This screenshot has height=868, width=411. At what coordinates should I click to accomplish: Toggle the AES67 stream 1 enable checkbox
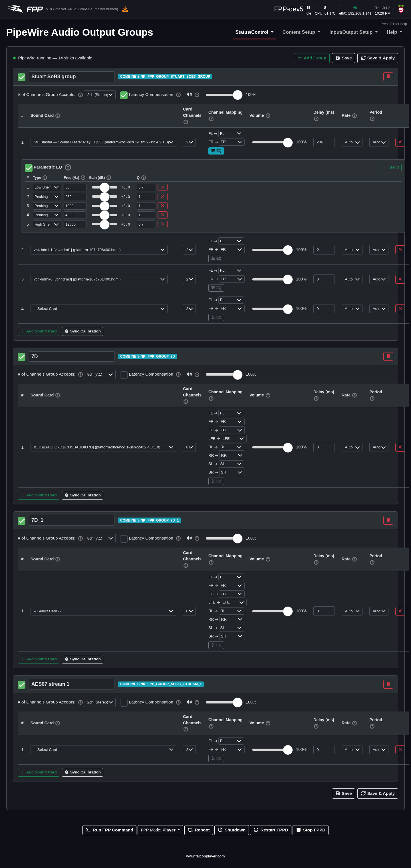tap(21, 684)
